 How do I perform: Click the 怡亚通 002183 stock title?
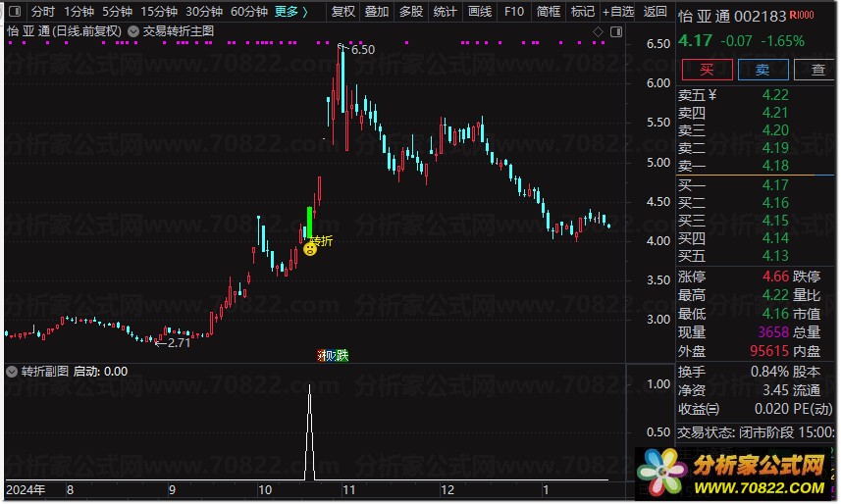pyautogui.click(x=732, y=16)
